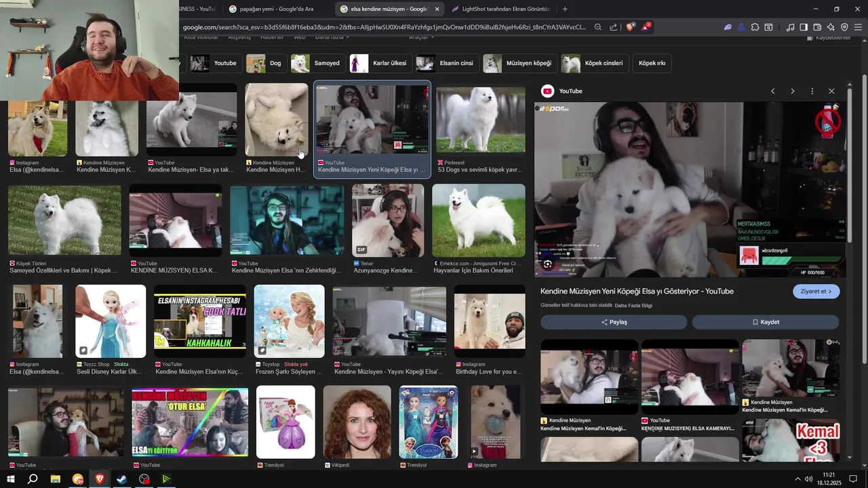Select the 'Köpek ırkı' filter chip
Viewport: 868px width, 488px height.
[x=652, y=63]
